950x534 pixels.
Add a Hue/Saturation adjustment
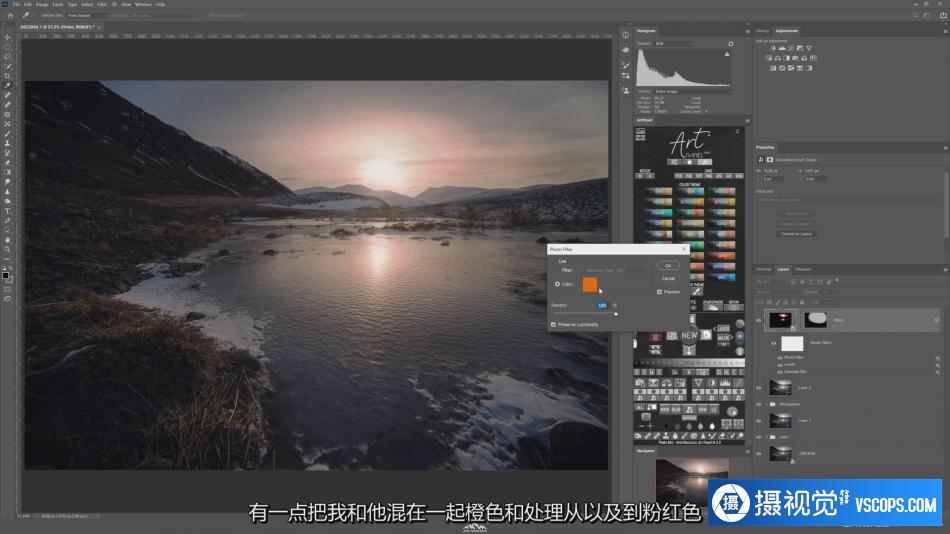point(769,58)
